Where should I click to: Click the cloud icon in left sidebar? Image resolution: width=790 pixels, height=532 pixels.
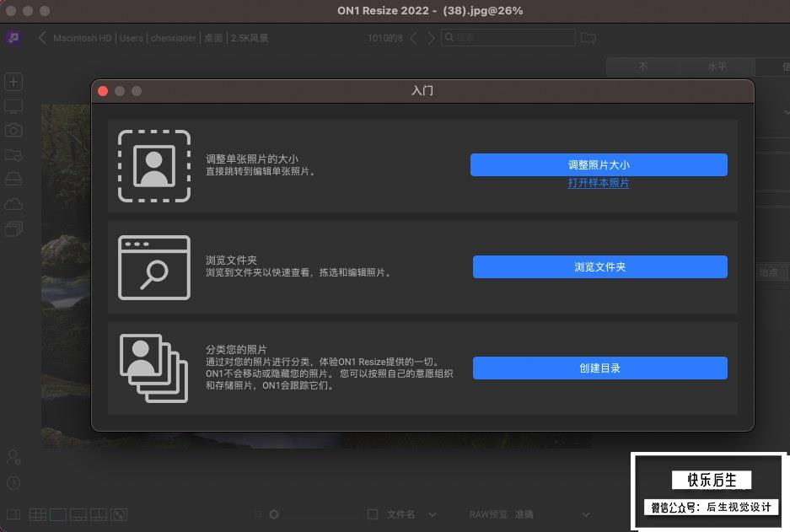(x=13, y=204)
